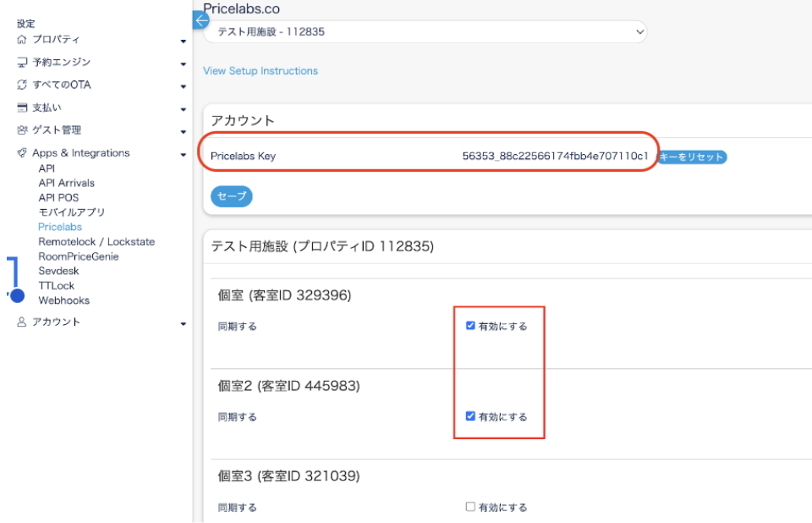Click the blue back arrow icon
812x523 pixels.
point(200,20)
